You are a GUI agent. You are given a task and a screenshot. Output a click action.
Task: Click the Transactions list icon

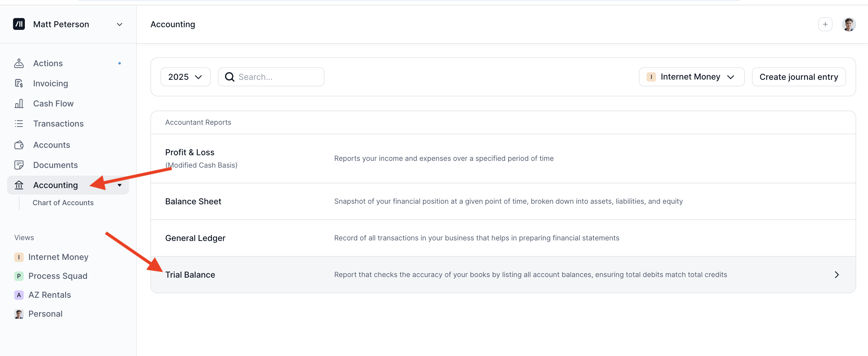19,124
